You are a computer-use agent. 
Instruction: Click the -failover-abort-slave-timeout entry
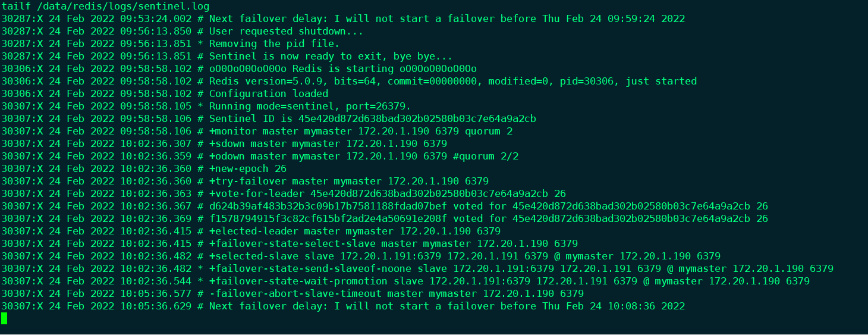[396, 293]
